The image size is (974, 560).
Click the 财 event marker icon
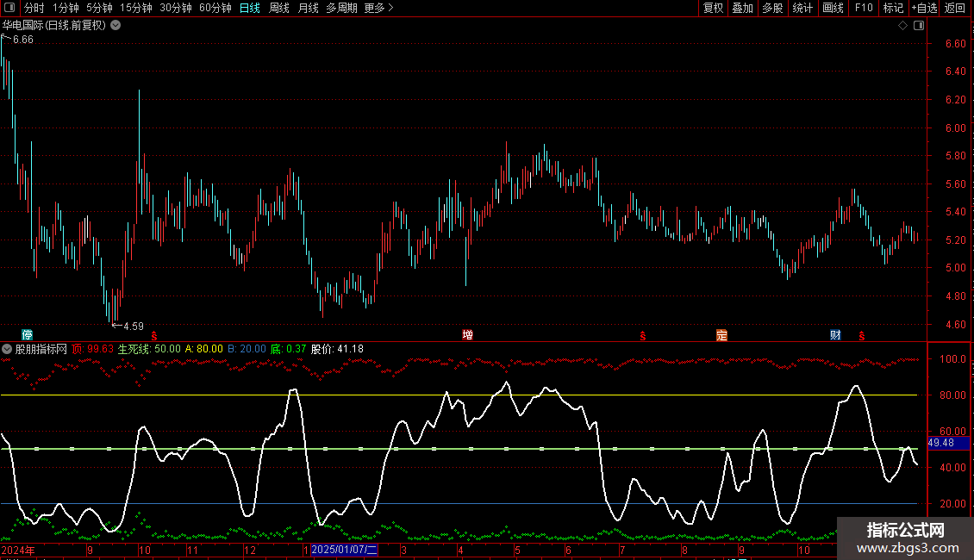coord(835,335)
